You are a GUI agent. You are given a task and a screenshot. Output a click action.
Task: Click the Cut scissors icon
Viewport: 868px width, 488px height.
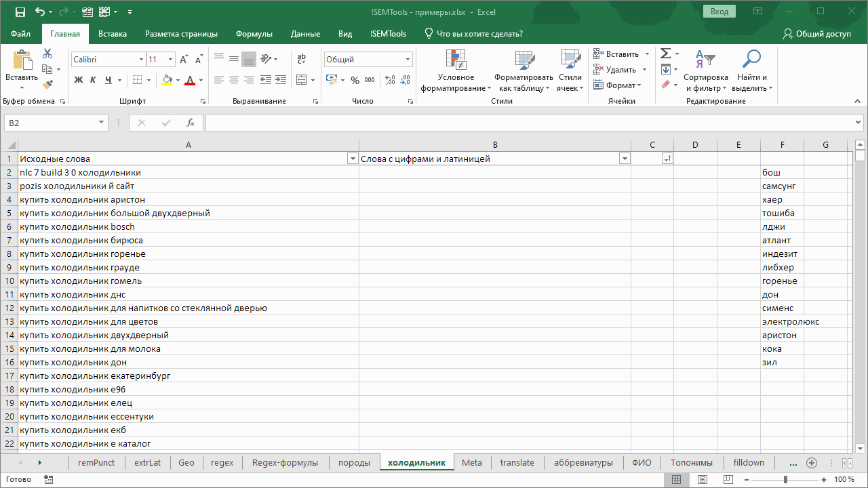pos(47,54)
